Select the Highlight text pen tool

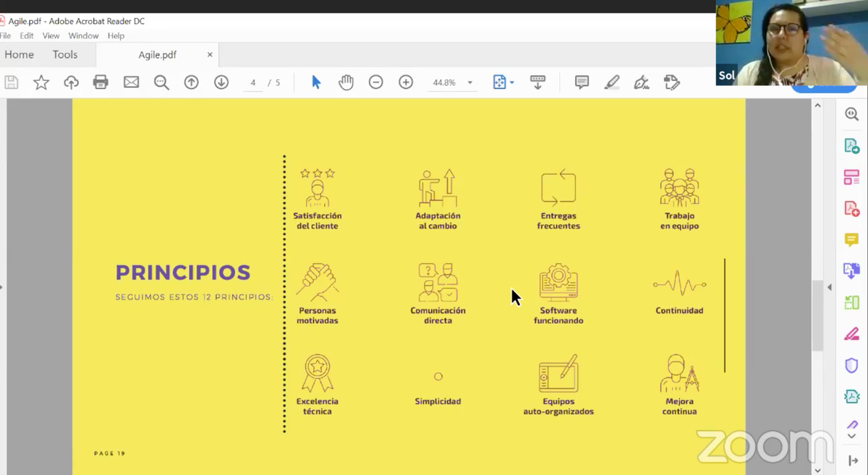click(x=612, y=82)
